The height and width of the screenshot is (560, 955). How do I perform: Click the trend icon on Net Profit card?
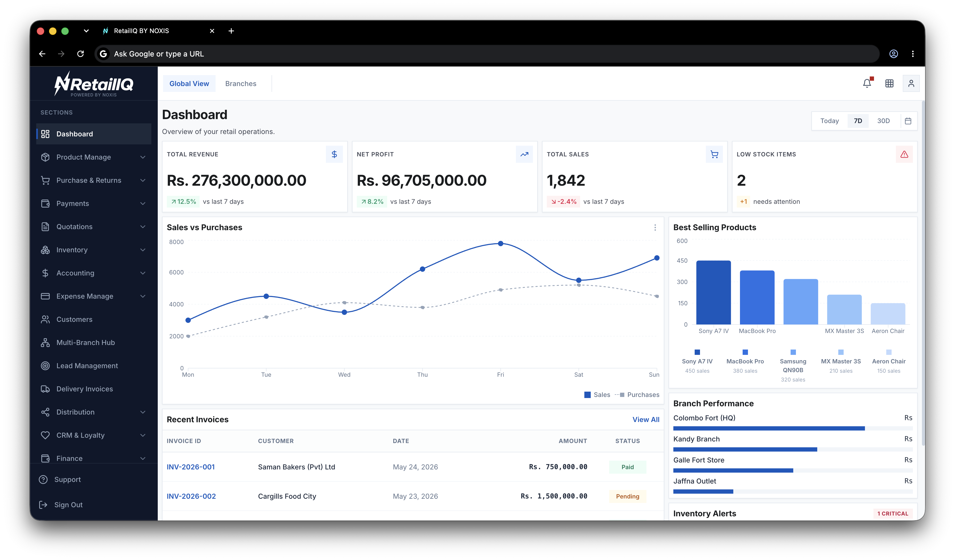click(x=524, y=154)
